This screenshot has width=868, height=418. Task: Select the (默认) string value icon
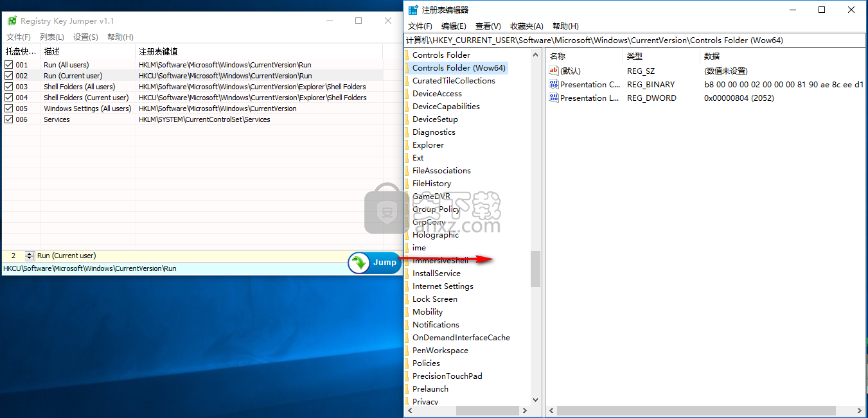click(554, 71)
